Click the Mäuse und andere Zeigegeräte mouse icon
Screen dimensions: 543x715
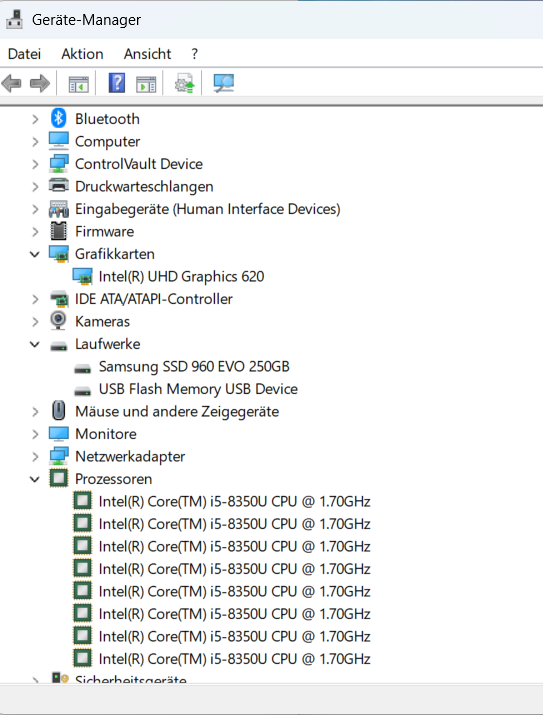coord(58,410)
